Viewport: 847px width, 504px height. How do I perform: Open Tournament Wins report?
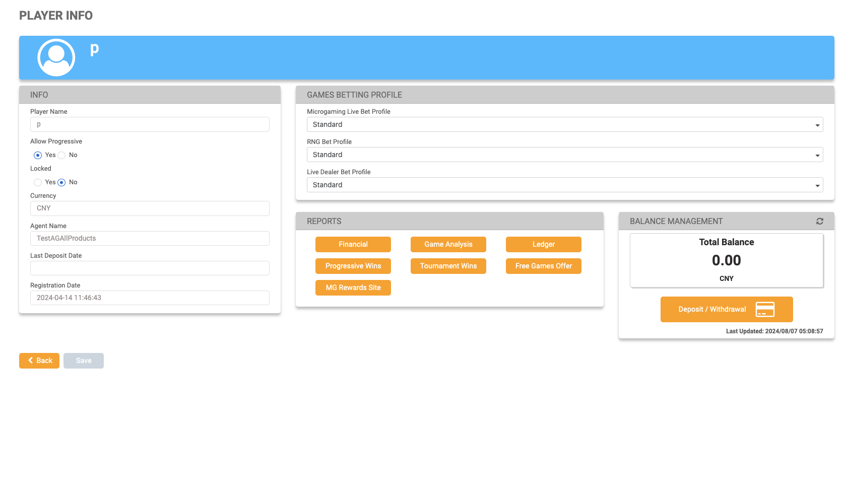click(x=448, y=266)
